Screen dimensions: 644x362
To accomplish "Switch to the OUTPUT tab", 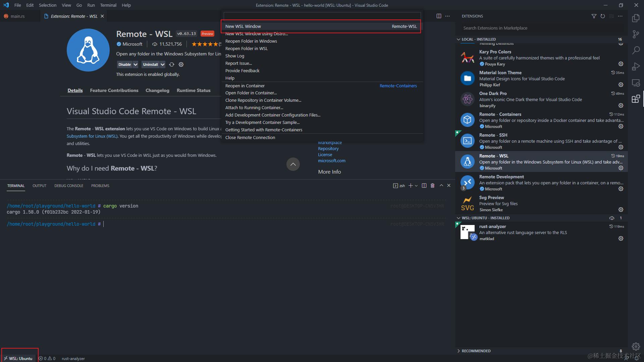I will pos(39,185).
